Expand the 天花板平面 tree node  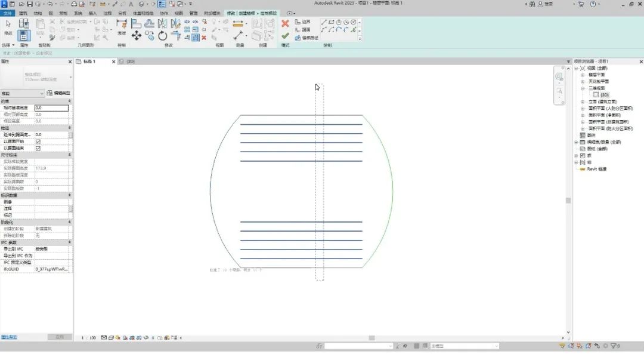[x=583, y=81]
